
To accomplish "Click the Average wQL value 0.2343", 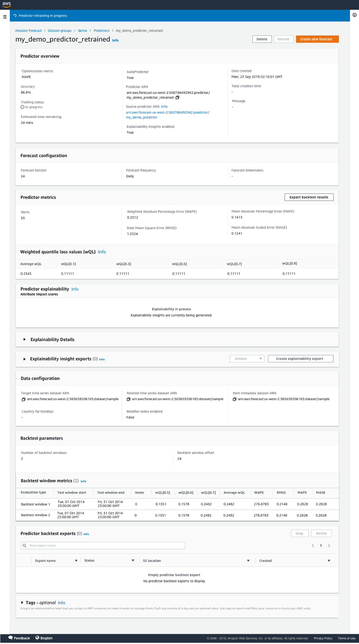I will click(26, 274).
